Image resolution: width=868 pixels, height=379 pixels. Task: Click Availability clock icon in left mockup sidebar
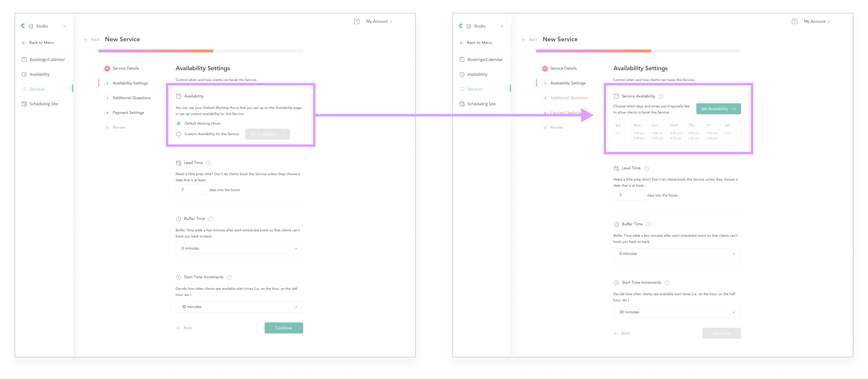pyautogui.click(x=24, y=75)
